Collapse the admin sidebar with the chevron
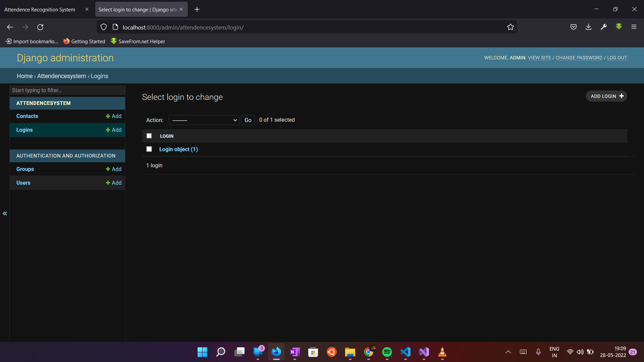The width and height of the screenshot is (644, 362). (5, 214)
